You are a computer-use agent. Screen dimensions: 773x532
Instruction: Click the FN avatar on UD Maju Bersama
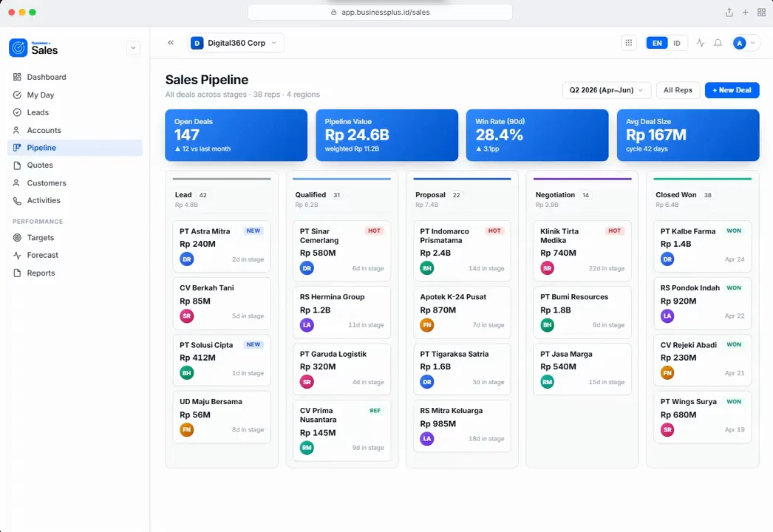coord(186,430)
